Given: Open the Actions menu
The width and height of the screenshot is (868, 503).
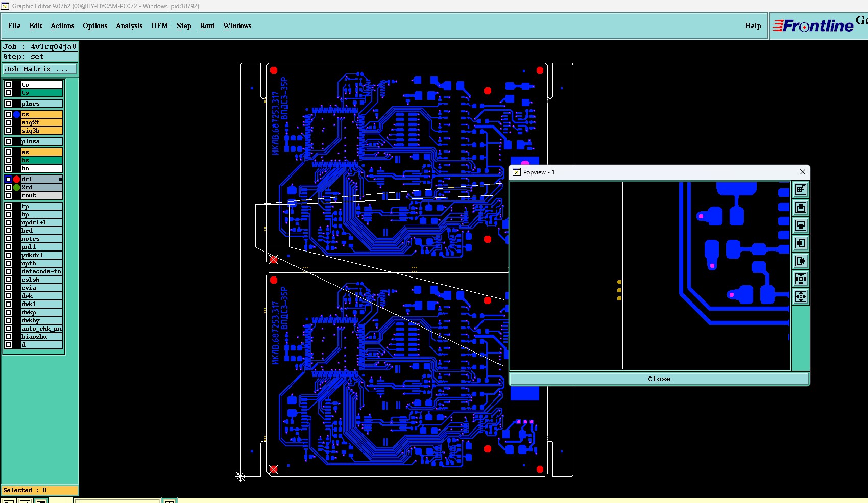Looking at the screenshot, I should click(62, 26).
